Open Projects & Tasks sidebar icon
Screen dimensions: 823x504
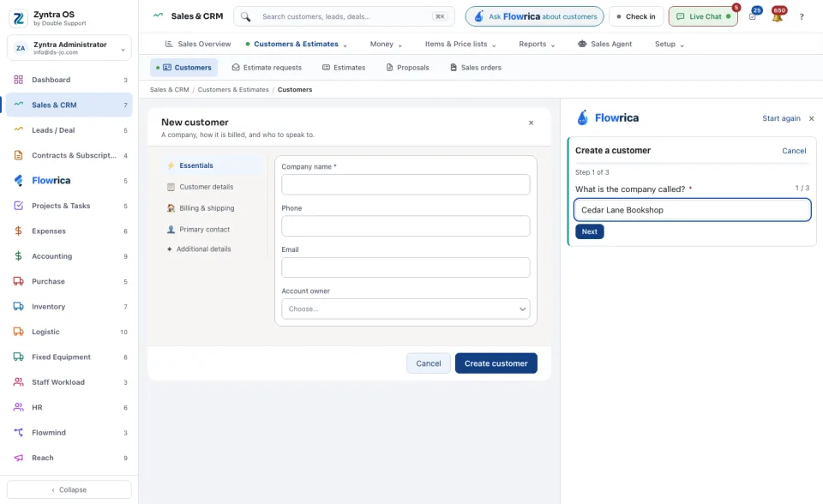click(18, 206)
